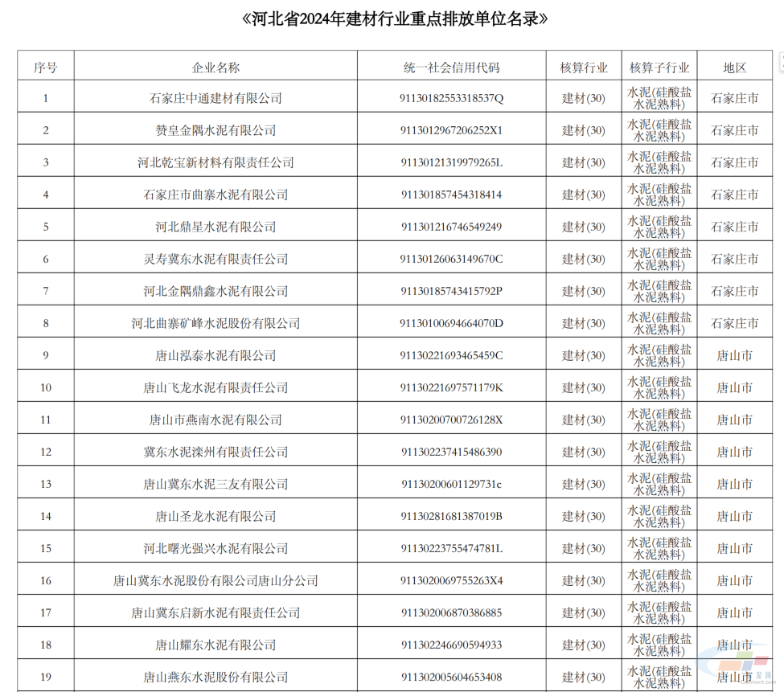
Task: Click credit code 911302006870386885
Action: click(x=451, y=612)
